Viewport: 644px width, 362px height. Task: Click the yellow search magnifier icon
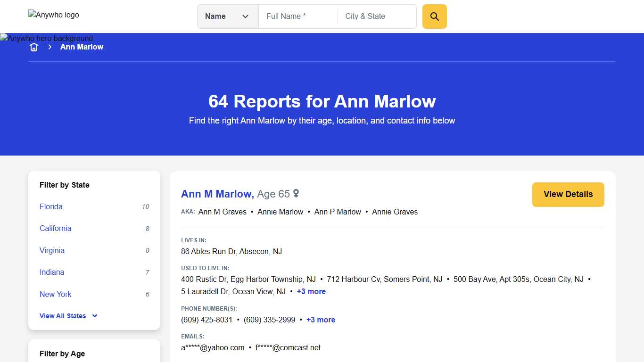pyautogui.click(x=434, y=16)
